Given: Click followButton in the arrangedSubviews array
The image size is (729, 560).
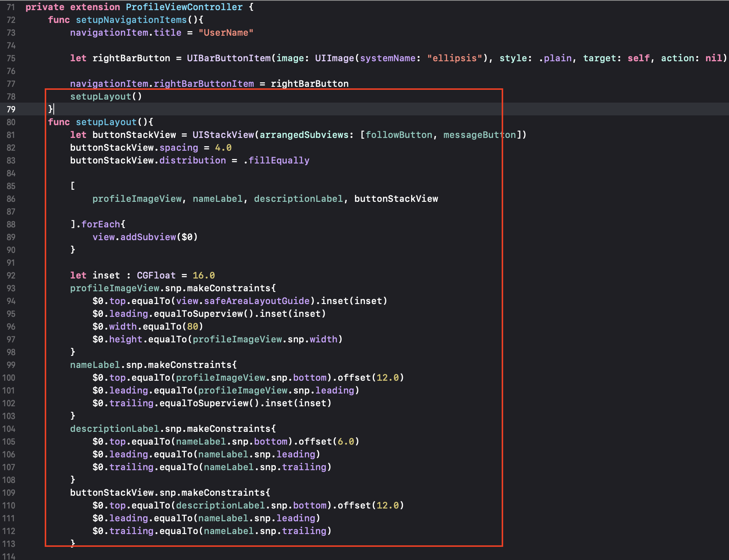Looking at the screenshot, I should [399, 135].
